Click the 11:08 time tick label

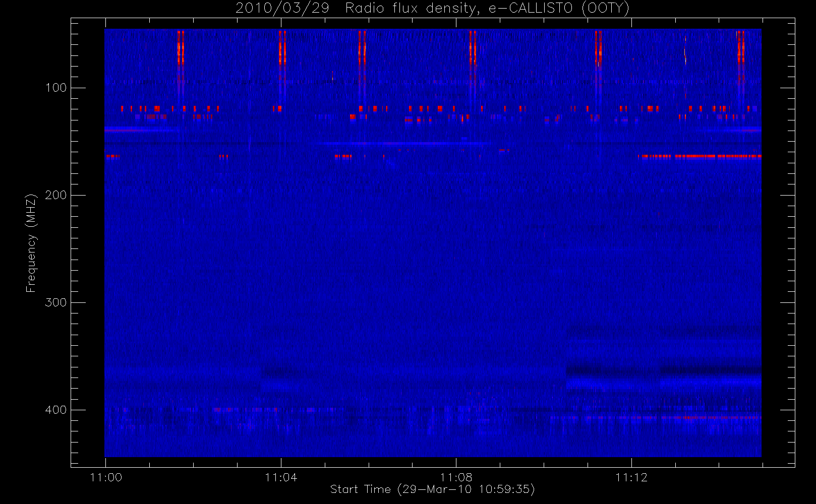[456, 477]
